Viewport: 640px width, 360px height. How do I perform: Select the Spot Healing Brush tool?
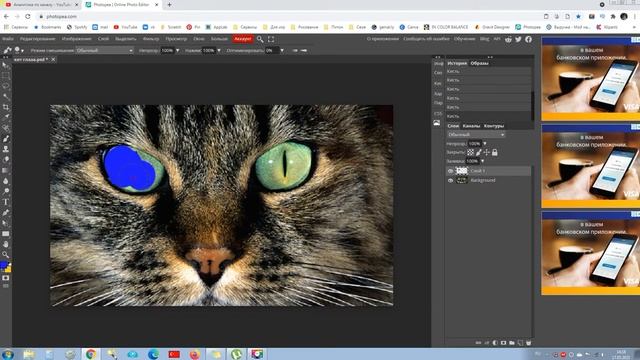pyautogui.click(x=5, y=128)
